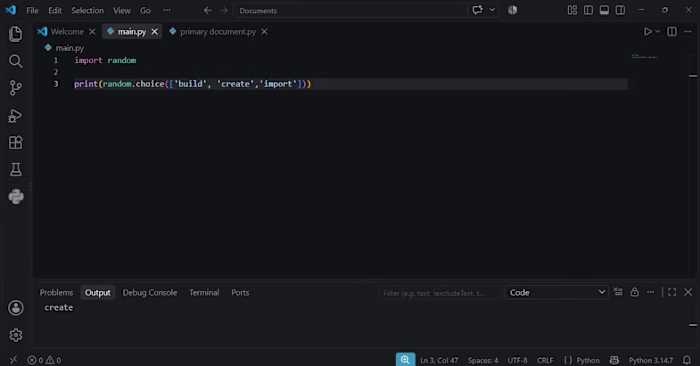Toggle Secondary Side Bar visibility
Viewport: 700px width, 366px height.
click(x=621, y=10)
